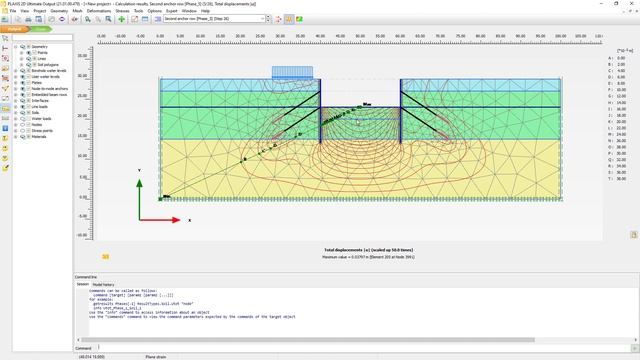The height and width of the screenshot is (360, 640).
Task: Click the highlighted yellow sidebar tool icon
Action: click(x=5, y=108)
